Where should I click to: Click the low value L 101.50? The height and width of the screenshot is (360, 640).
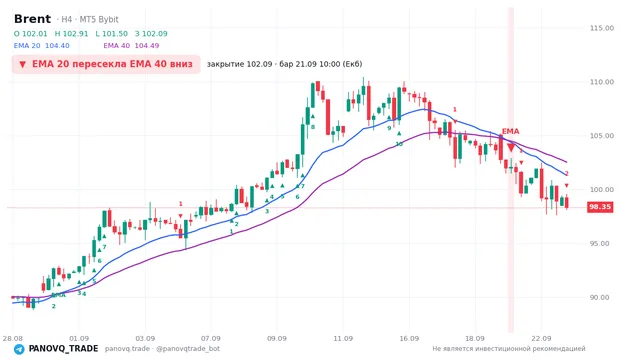point(111,34)
